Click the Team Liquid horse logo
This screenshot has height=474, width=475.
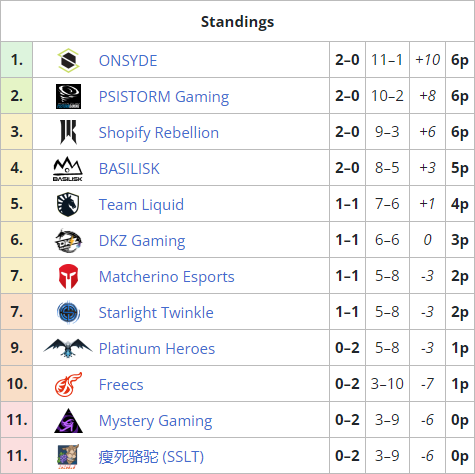(68, 204)
